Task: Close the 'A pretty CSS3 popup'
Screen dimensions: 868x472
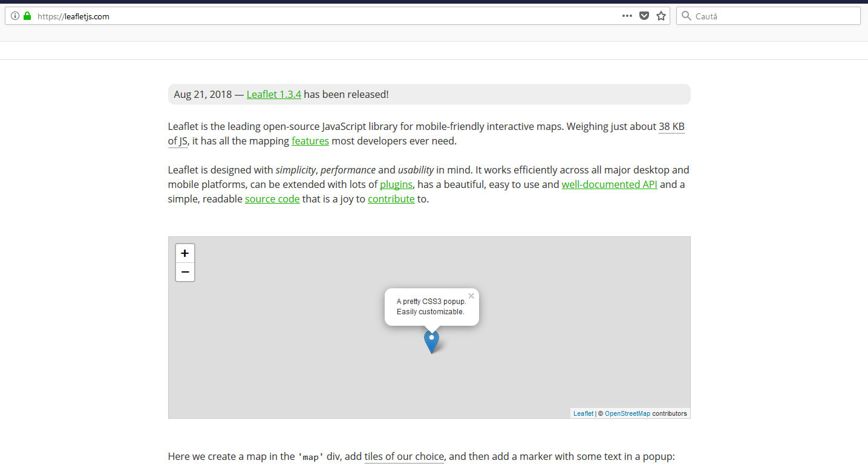Action: pyautogui.click(x=471, y=296)
